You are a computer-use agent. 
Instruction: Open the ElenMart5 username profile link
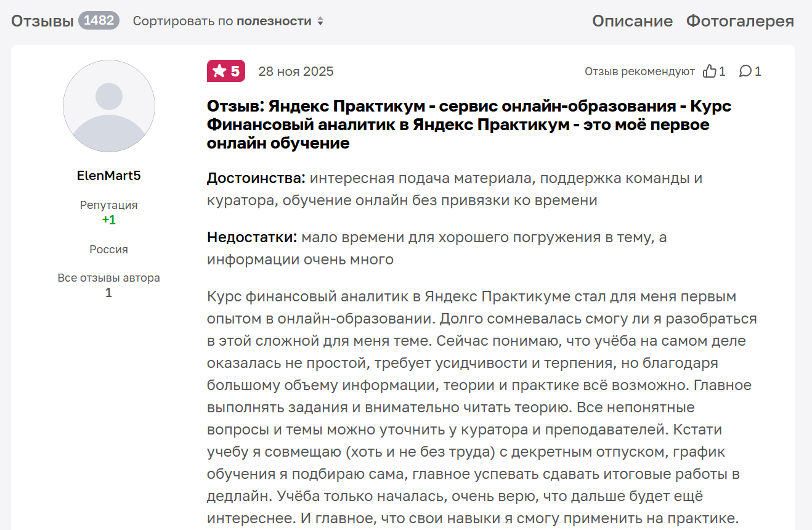[x=109, y=176]
